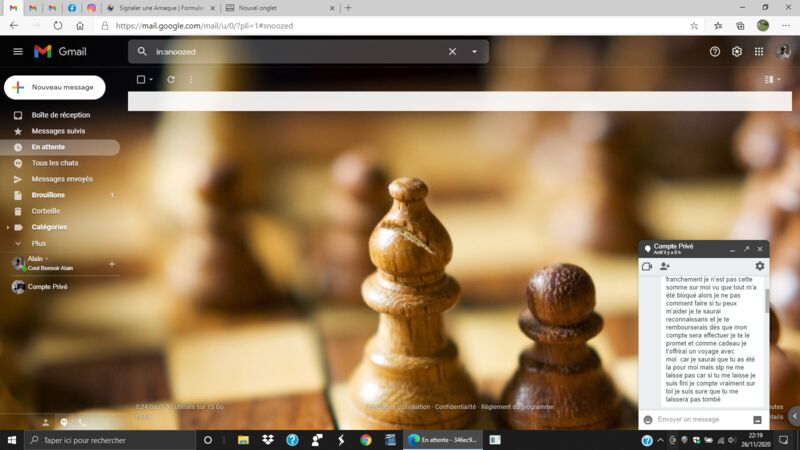Open a new browser tab with plus
The width and height of the screenshot is (800, 450).
click(348, 8)
